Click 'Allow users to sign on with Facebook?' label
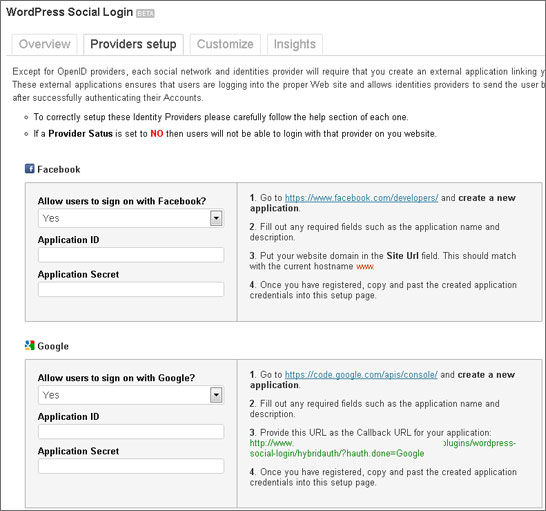Viewport: 546px width, 511px height. 122,201
